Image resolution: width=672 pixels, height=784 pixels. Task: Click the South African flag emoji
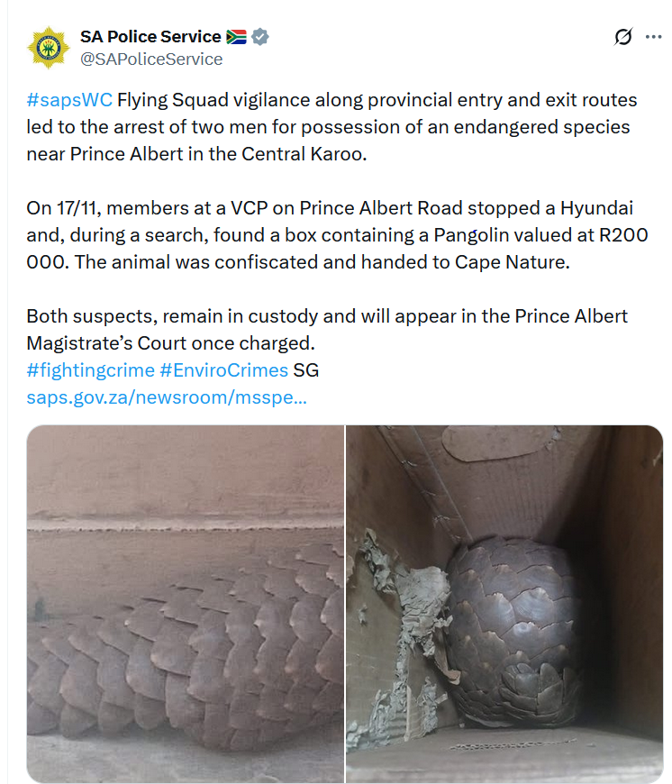tap(238, 37)
